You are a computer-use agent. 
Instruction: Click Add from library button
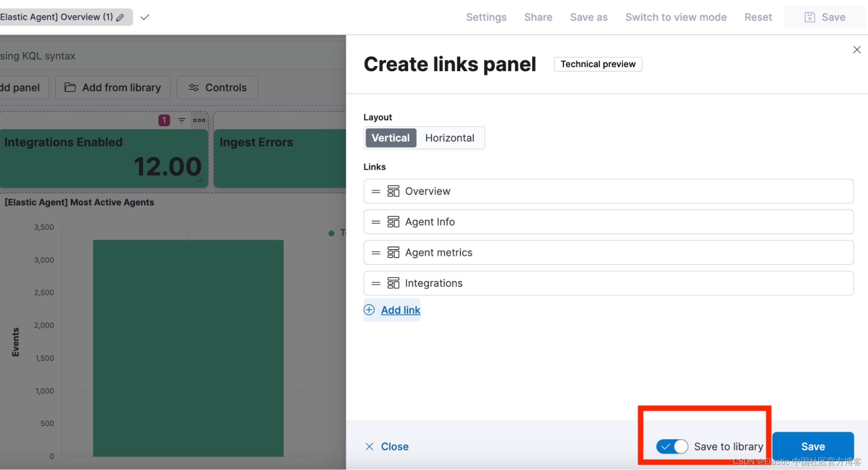pyautogui.click(x=113, y=88)
